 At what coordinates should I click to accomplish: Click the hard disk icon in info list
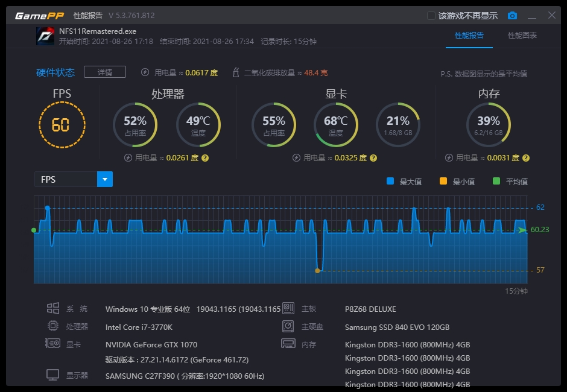coord(288,326)
